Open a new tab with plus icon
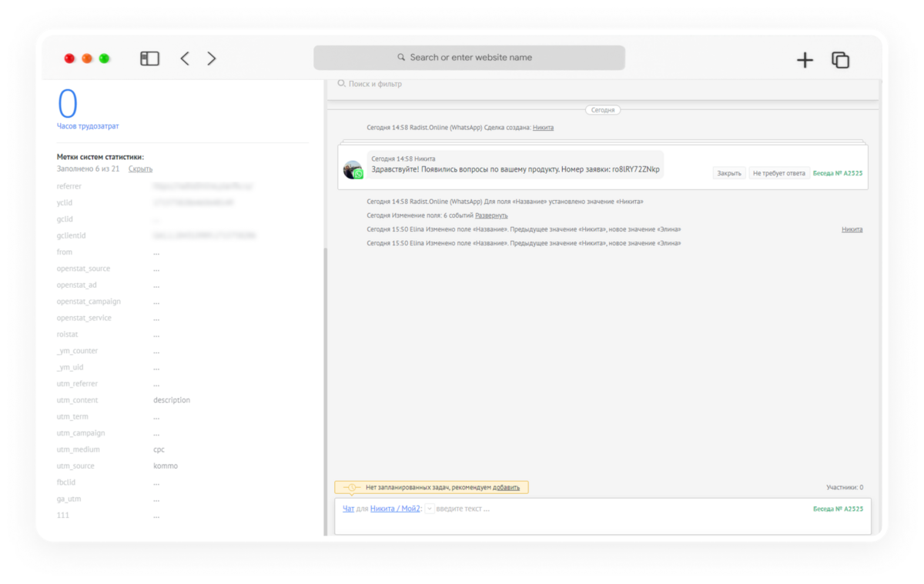Viewport: 924px width, 584px height. 805,60
